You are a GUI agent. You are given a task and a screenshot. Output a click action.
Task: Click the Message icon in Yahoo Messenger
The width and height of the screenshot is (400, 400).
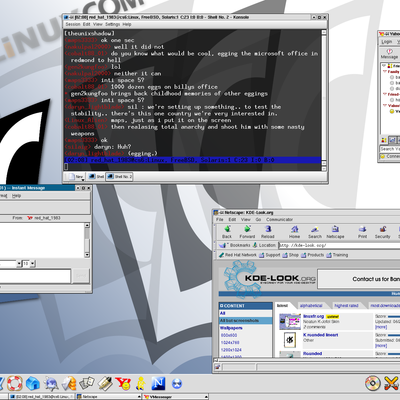coord(389,53)
